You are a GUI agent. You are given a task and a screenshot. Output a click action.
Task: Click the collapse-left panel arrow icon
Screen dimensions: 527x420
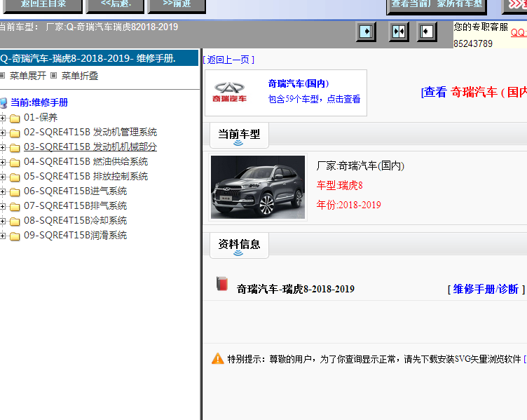click(x=427, y=32)
